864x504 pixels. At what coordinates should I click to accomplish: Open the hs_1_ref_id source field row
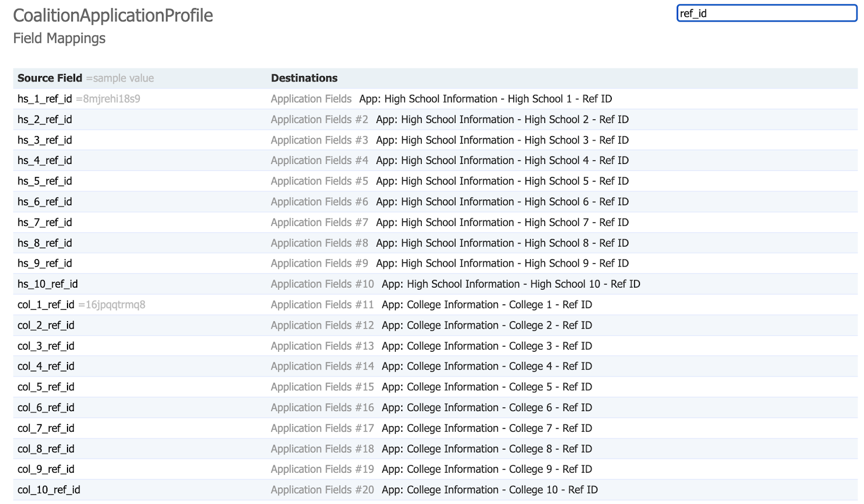[45, 99]
